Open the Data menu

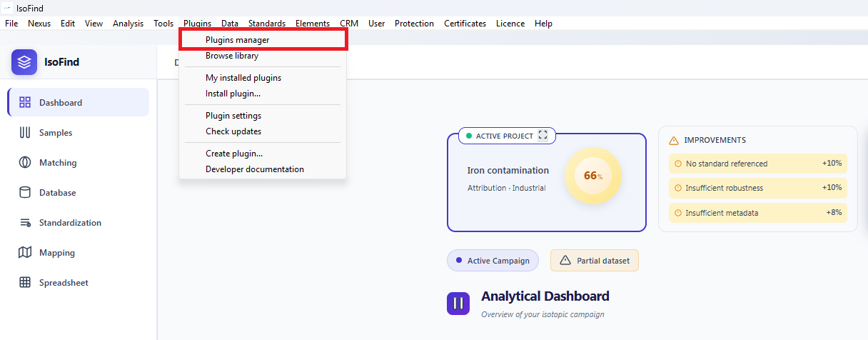[230, 24]
